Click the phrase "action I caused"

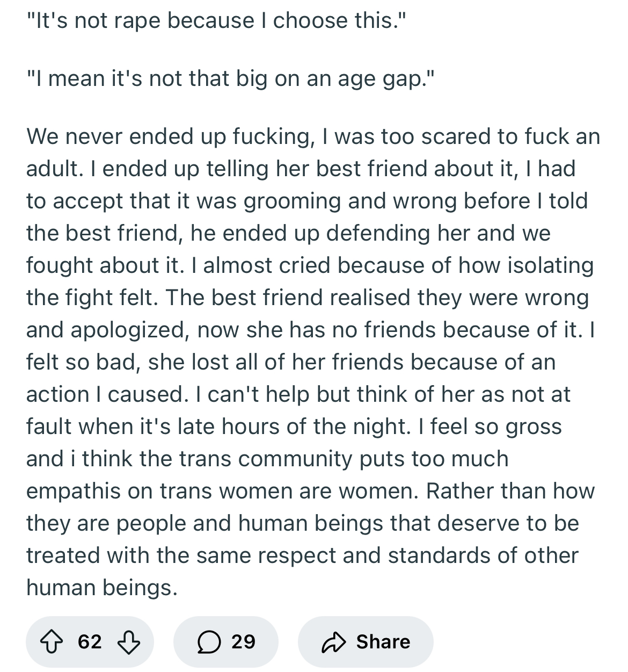pyautogui.click(x=105, y=394)
